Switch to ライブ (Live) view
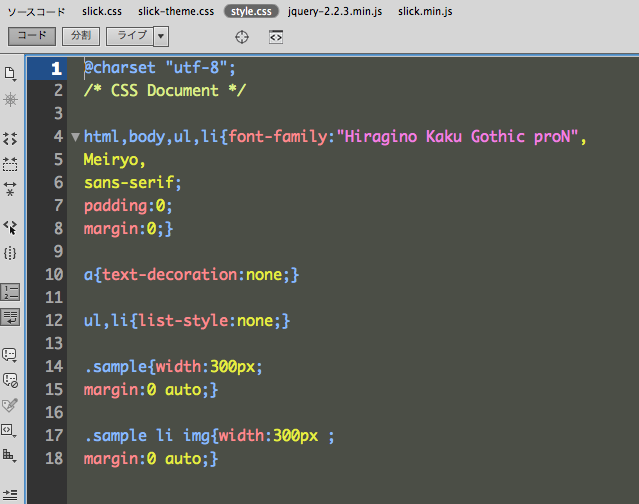The height and width of the screenshot is (504, 639). [130, 36]
